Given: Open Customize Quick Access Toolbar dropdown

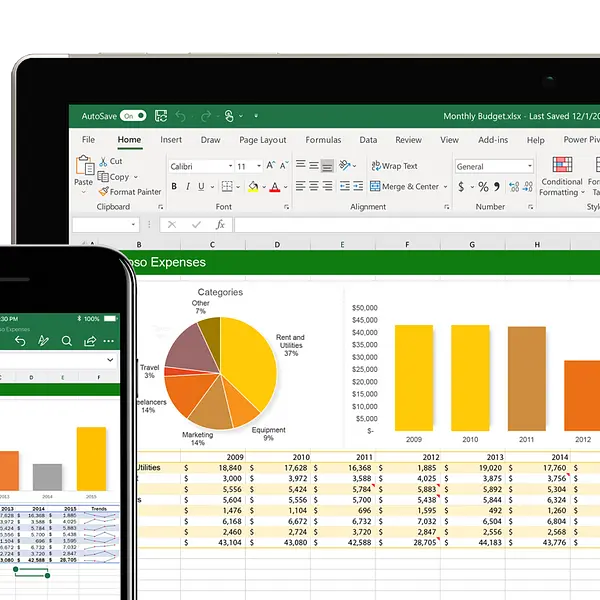Looking at the screenshot, I should [256, 116].
